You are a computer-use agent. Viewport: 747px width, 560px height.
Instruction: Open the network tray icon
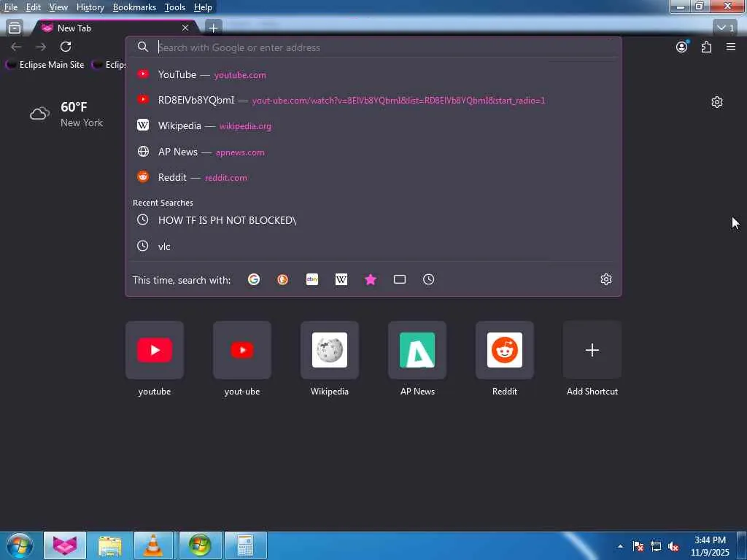tap(656, 547)
